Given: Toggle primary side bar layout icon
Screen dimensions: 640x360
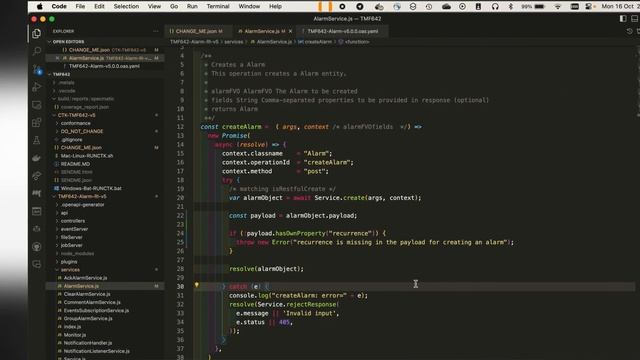Looking at the screenshot, I should [623, 19].
